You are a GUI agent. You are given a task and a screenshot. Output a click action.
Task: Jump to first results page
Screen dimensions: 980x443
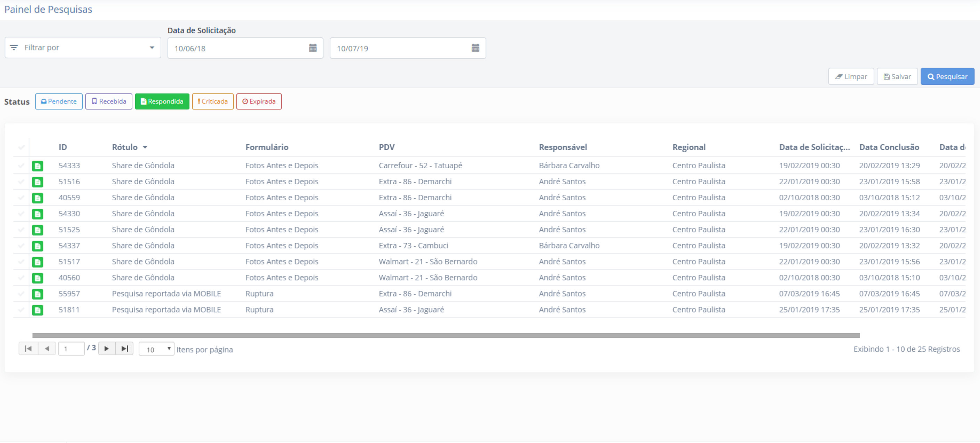[x=28, y=349]
